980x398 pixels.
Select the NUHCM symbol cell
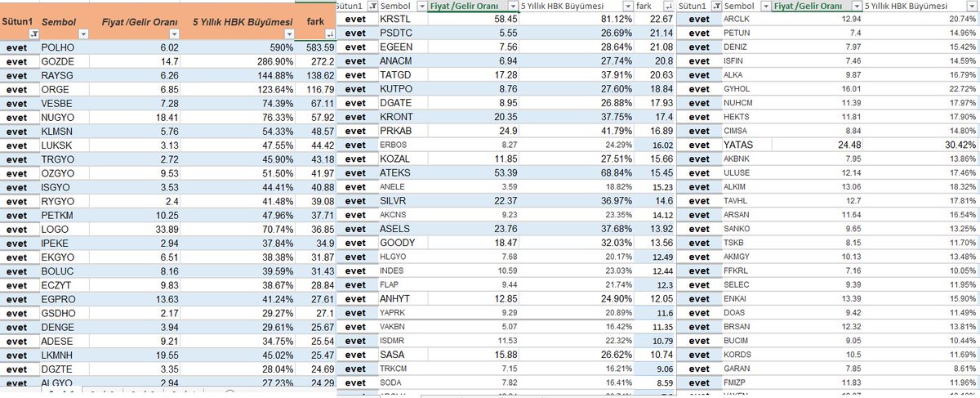tap(746, 102)
